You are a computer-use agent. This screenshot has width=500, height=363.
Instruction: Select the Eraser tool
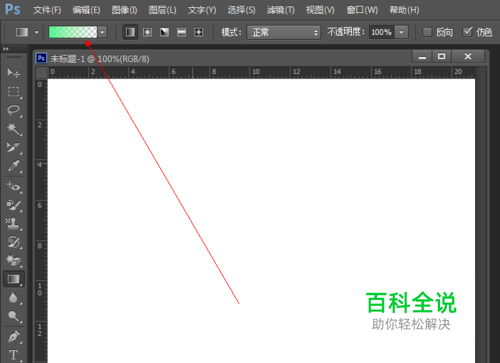point(13,261)
